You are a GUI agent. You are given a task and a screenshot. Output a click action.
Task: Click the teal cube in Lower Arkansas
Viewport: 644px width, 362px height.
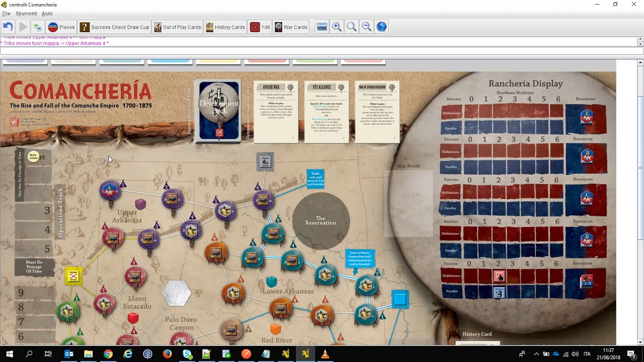pos(272,282)
